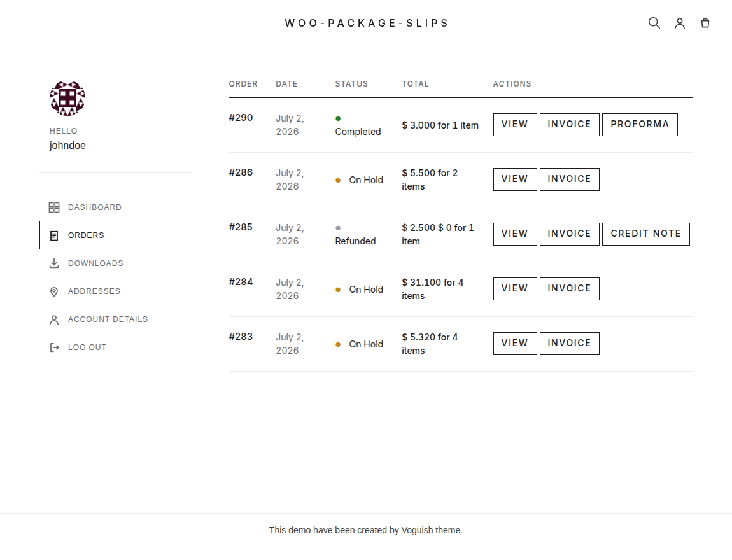Click the total $ 5.500 for 2 items

430,179
